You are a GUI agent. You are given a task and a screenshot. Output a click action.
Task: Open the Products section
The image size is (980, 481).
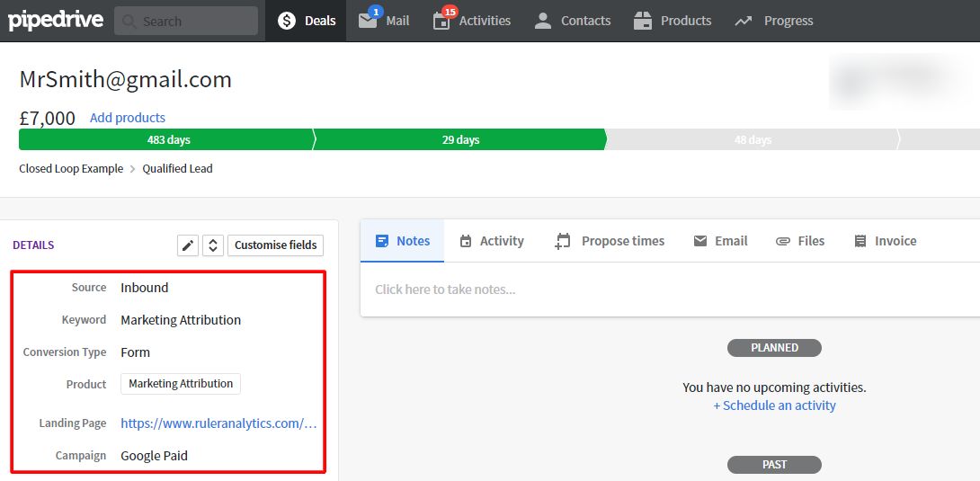point(672,21)
